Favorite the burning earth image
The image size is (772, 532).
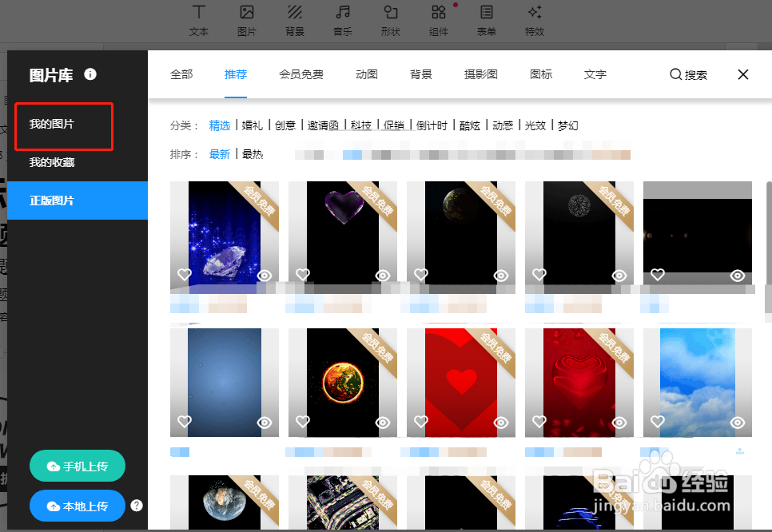(x=303, y=421)
